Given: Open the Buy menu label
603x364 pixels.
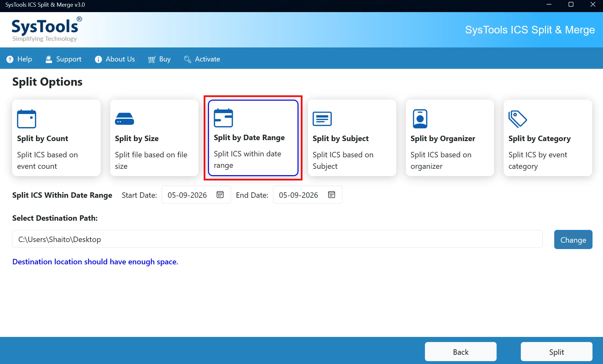Looking at the screenshot, I should (165, 59).
